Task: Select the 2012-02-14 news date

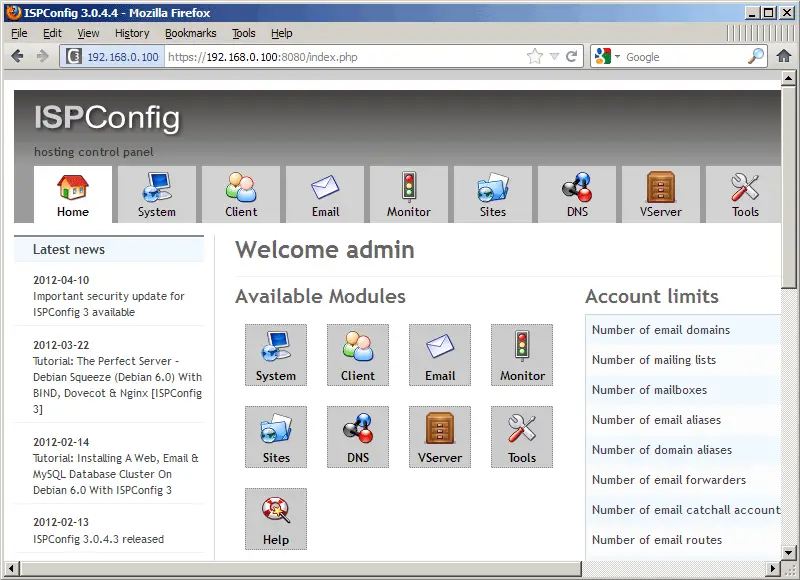Action: 61,442
